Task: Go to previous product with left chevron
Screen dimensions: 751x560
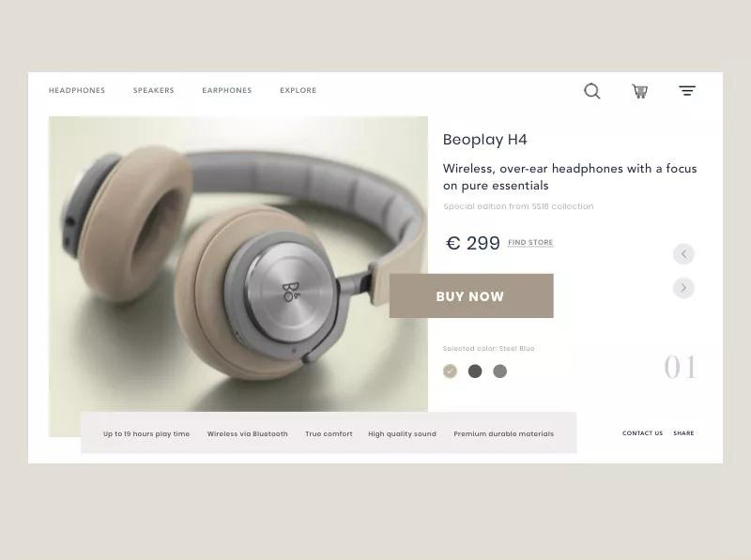Action: tap(683, 253)
